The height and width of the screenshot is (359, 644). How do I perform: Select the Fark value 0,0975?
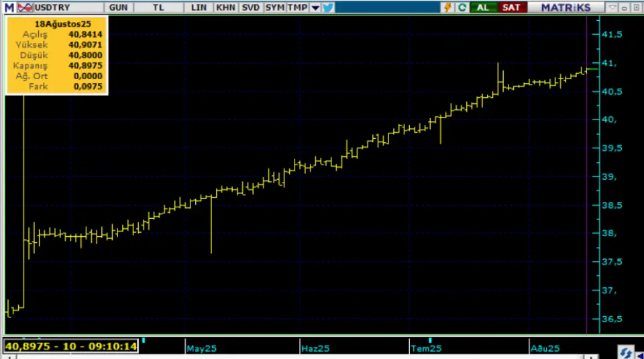[x=87, y=87]
